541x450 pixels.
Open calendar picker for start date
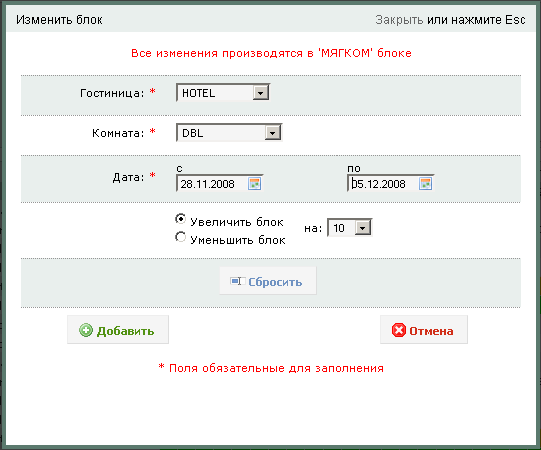[254, 184]
